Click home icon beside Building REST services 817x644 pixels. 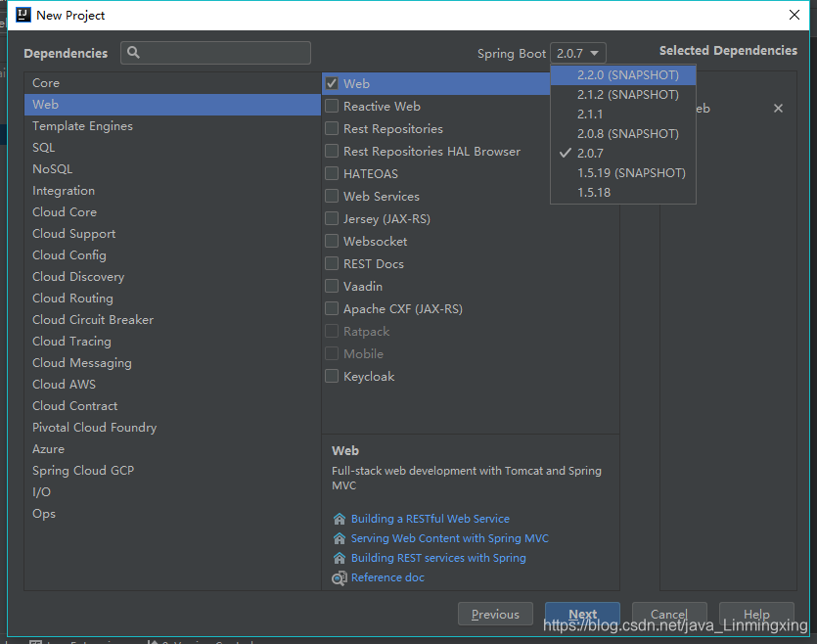(x=340, y=558)
